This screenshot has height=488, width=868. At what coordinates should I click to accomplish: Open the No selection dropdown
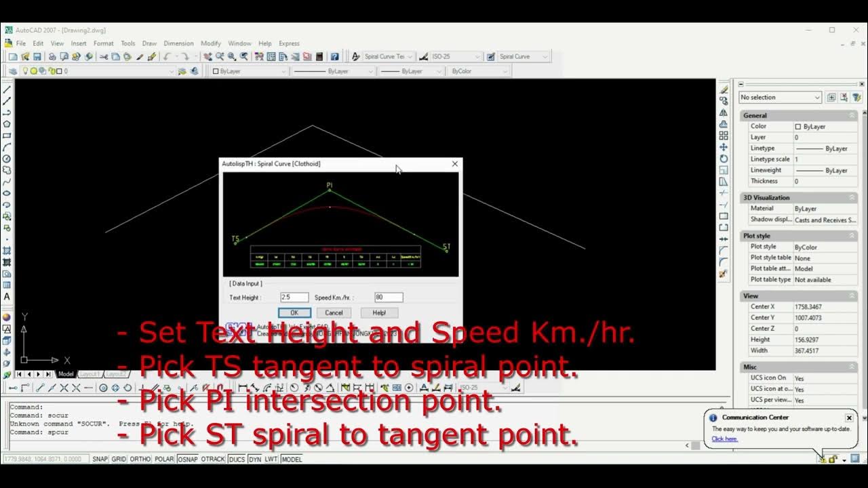click(780, 97)
